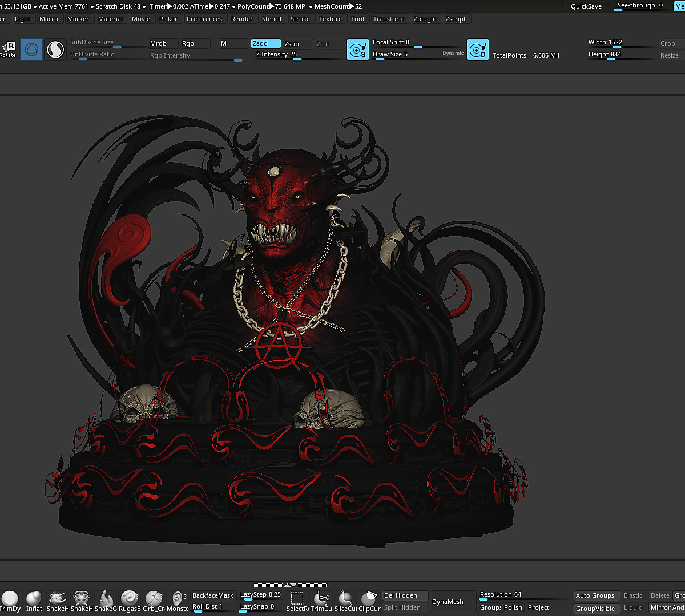Open the Stencil menu
This screenshot has height=616, width=685.
click(272, 19)
